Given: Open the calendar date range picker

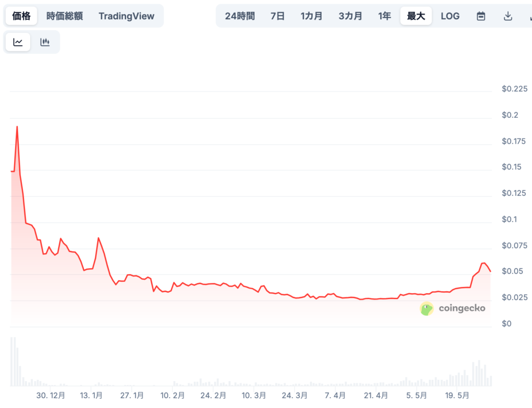Looking at the screenshot, I should click(x=481, y=16).
